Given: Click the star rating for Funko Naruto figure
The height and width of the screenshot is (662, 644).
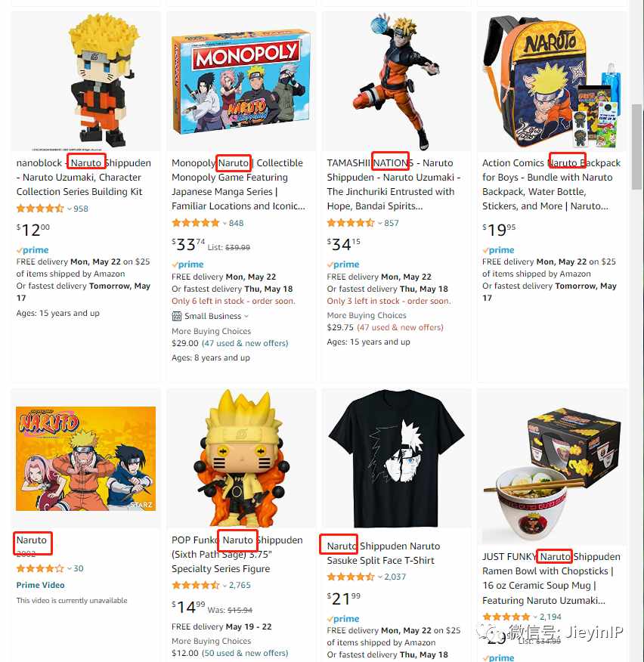Looking at the screenshot, I should [x=196, y=585].
